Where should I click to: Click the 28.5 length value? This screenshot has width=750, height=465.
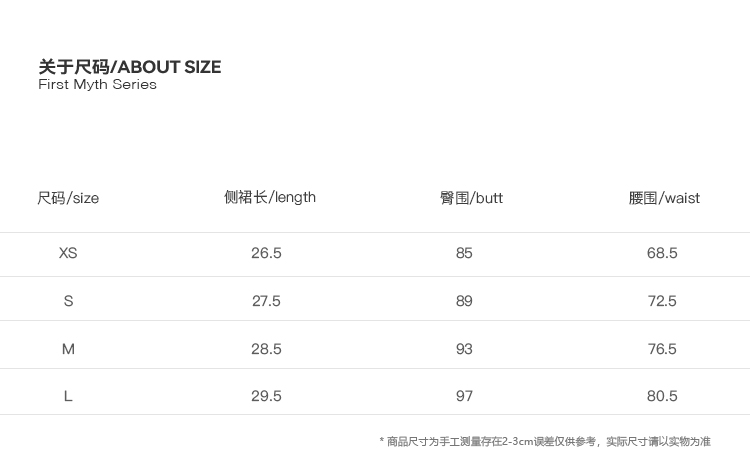pyautogui.click(x=266, y=349)
